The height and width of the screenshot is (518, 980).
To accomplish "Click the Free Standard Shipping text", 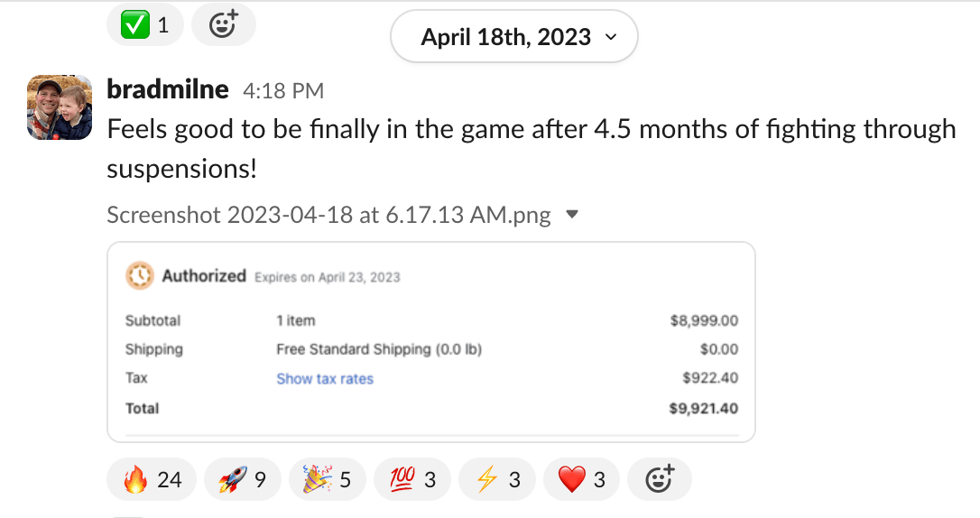I will [379, 349].
